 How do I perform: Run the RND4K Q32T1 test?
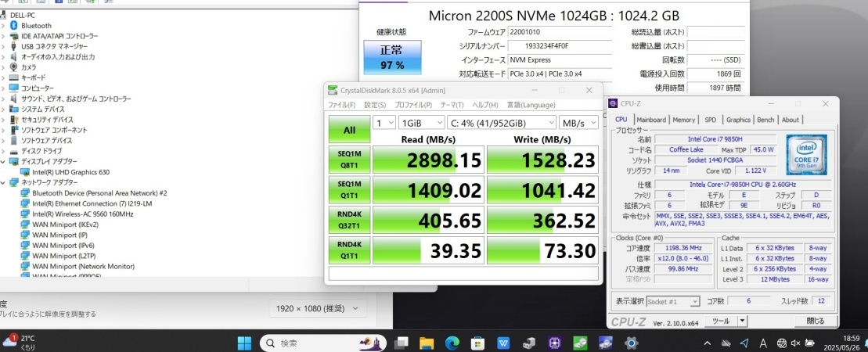click(349, 221)
